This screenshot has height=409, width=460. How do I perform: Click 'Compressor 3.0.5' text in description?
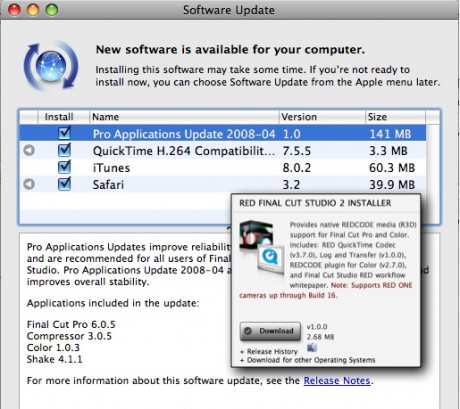(x=69, y=336)
